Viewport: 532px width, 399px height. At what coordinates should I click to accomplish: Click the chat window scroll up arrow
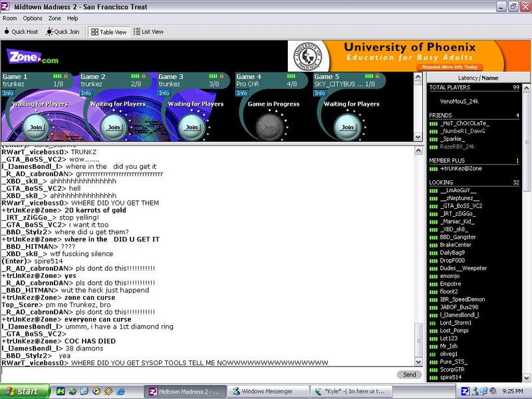click(419, 151)
